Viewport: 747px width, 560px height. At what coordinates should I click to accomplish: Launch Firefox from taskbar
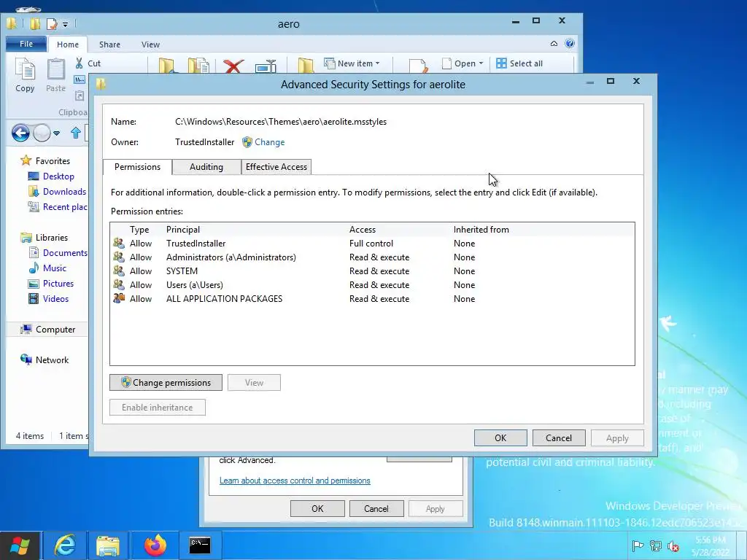(x=155, y=545)
